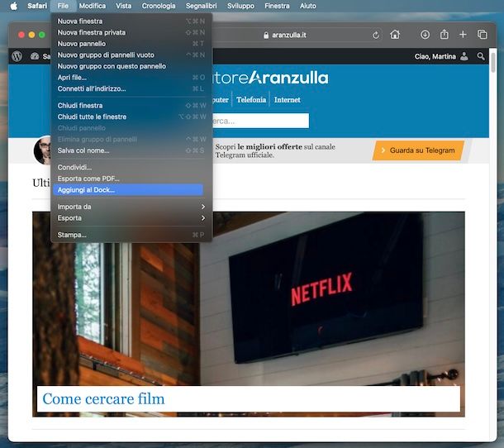504x448 pixels.
Task: Choose Nuovo gruppo con questo pannello
Action: (x=131, y=66)
